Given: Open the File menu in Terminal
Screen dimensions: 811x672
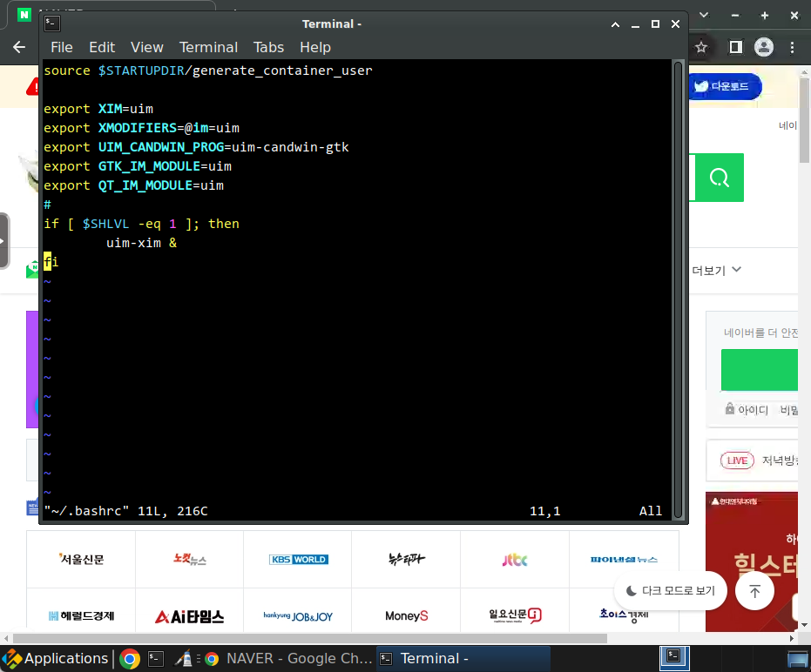Looking at the screenshot, I should click(62, 47).
